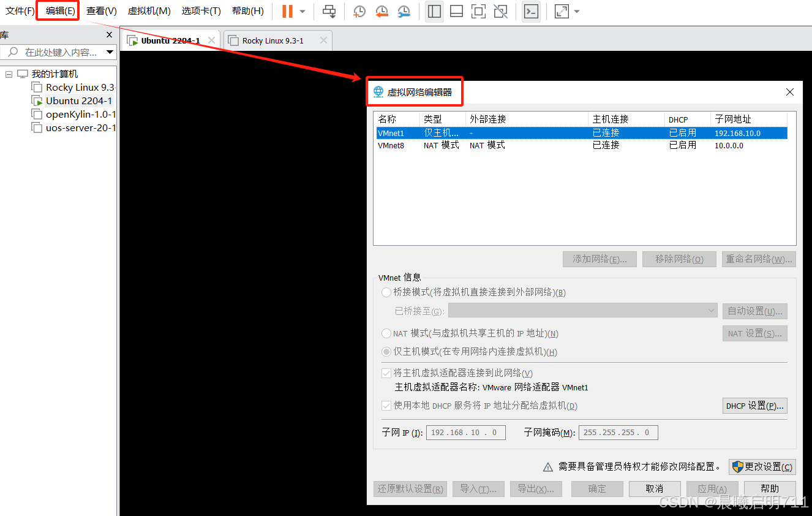The width and height of the screenshot is (812, 516).
Task: Open the power options dropdown beside pause
Action: (x=303, y=12)
